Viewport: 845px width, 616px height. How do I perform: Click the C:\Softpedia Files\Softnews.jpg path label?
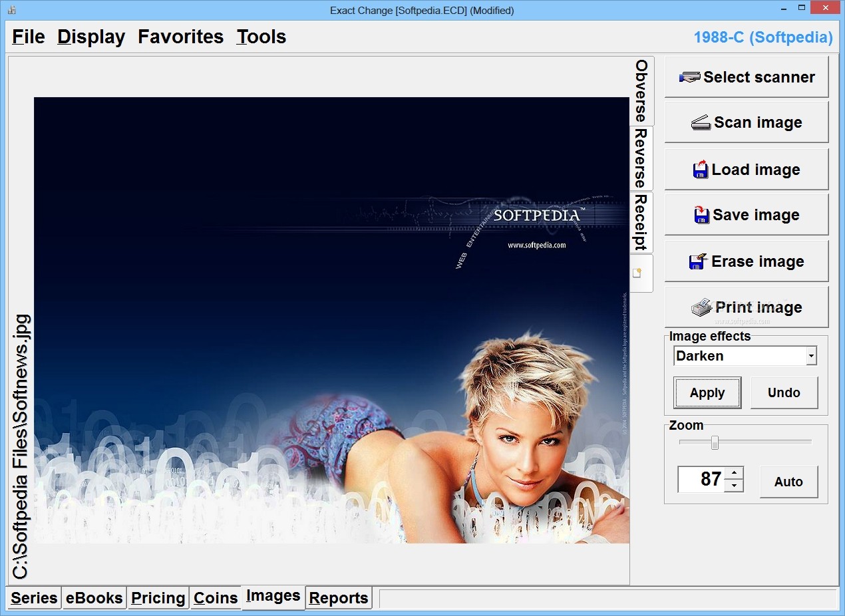point(21,446)
